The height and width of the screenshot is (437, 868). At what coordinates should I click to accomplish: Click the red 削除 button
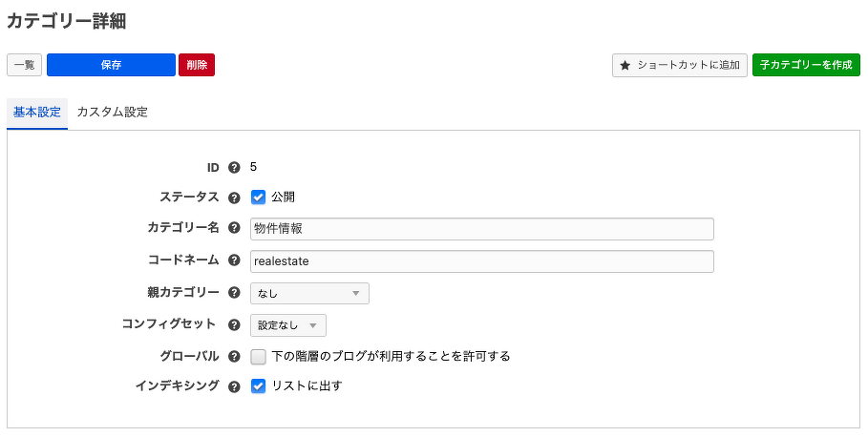(197, 65)
